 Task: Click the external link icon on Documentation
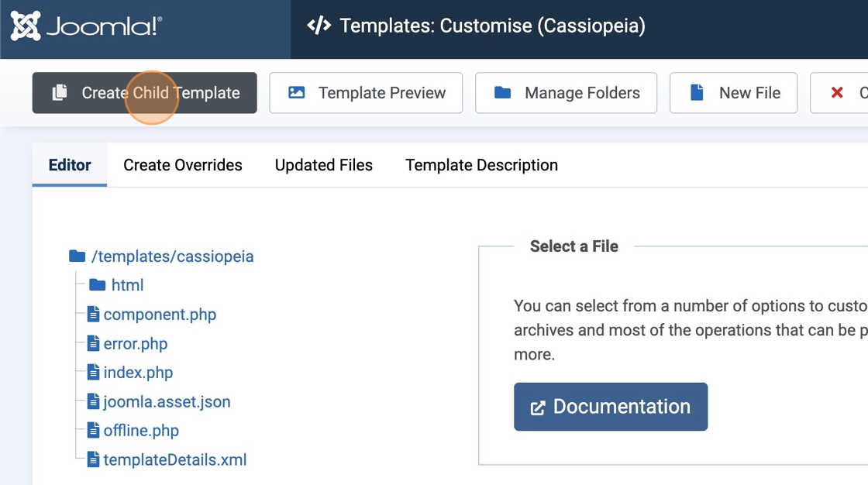click(537, 408)
